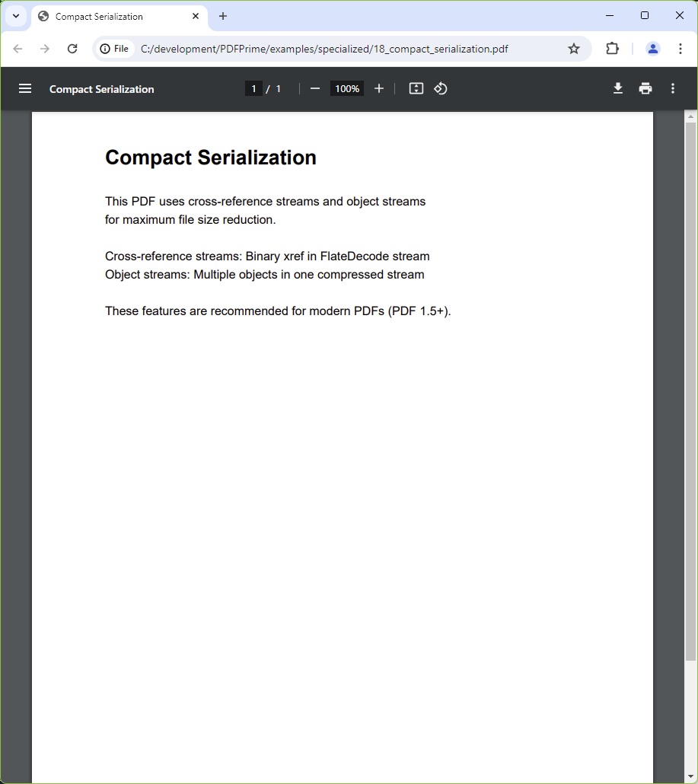Open the tab search chevron
Viewport: 698px width, 784px height.
16,16
